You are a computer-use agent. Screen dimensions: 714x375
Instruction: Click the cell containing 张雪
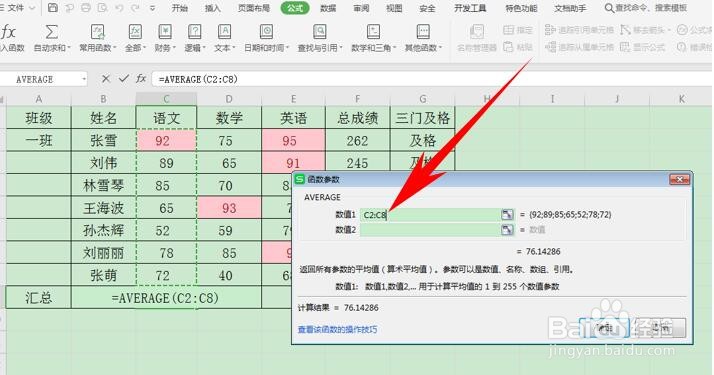click(x=103, y=140)
